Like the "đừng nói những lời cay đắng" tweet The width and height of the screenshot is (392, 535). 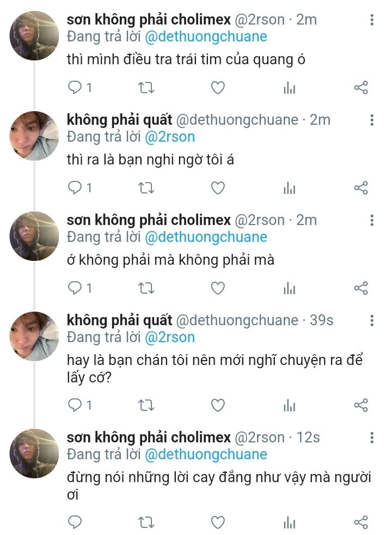click(x=218, y=522)
